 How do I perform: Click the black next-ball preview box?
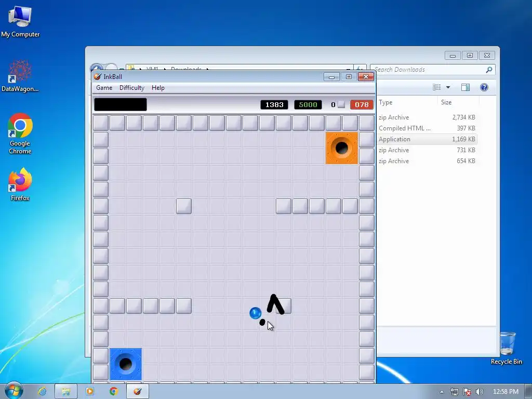pos(121,104)
